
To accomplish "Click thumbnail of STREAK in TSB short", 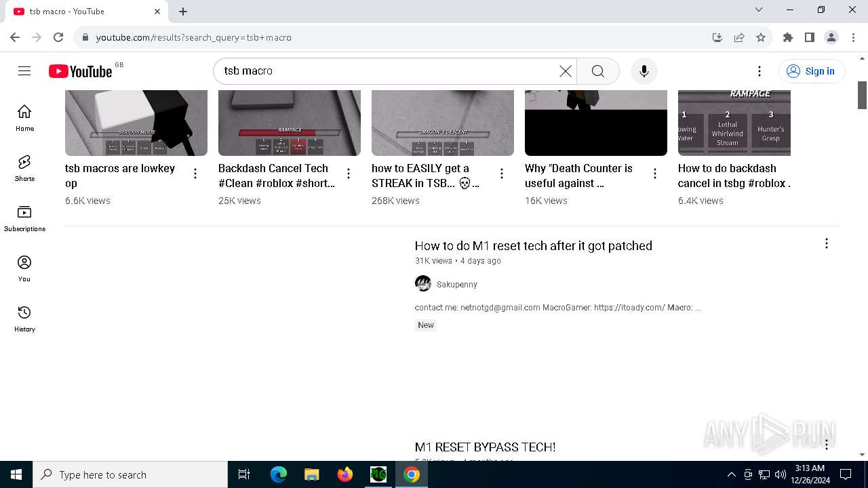I will coord(443,123).
